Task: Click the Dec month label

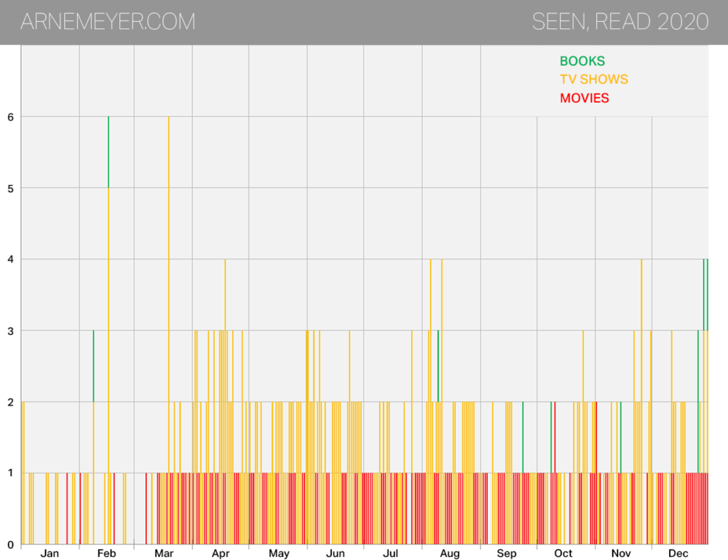Action: [678, 553]
